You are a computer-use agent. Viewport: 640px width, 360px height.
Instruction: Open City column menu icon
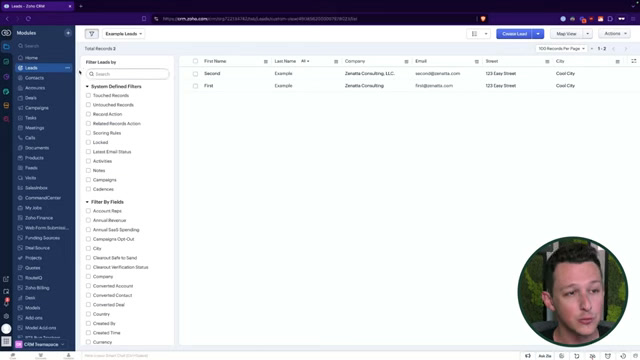pyautogui.click(x=617, y=62)
